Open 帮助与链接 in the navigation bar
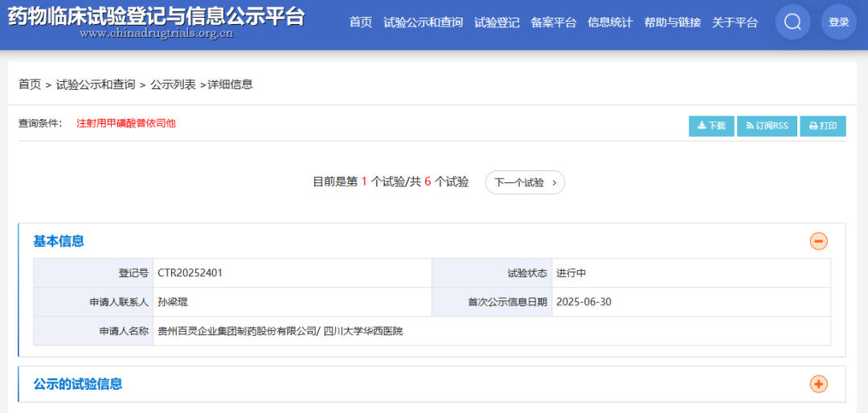The width and height of the screenshot is (868, 413). coord(672,22)
